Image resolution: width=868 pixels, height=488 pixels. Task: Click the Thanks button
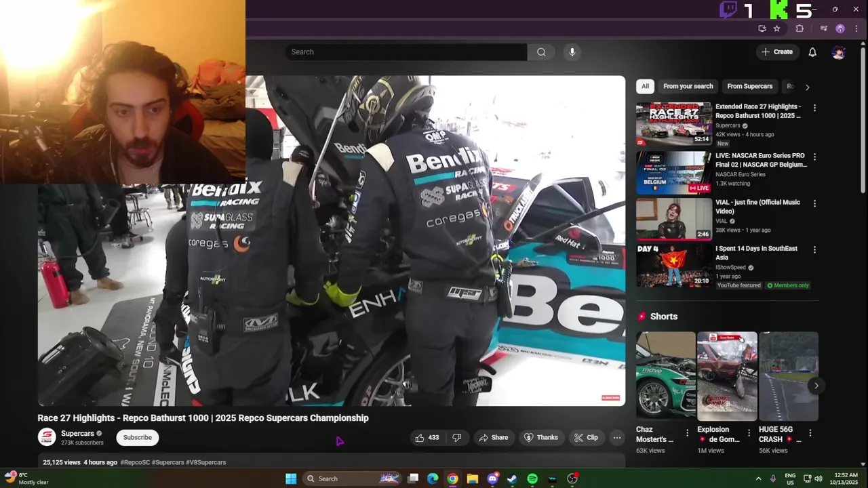click(540, 438)
